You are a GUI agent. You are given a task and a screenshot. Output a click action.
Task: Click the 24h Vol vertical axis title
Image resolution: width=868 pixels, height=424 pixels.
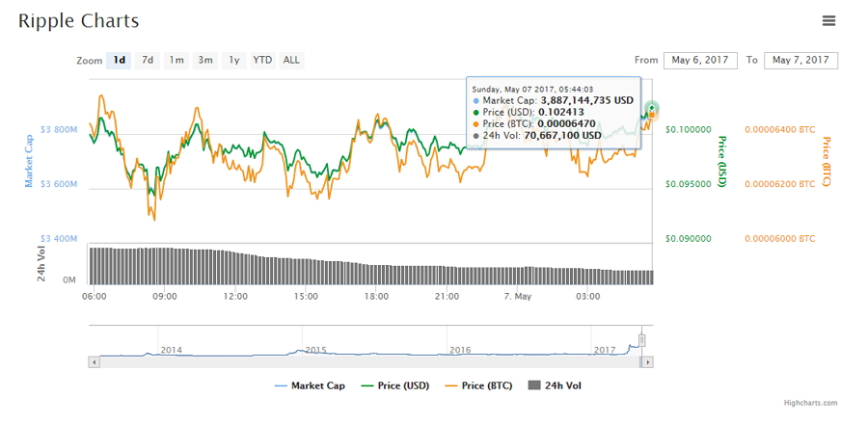pos(41,264)
